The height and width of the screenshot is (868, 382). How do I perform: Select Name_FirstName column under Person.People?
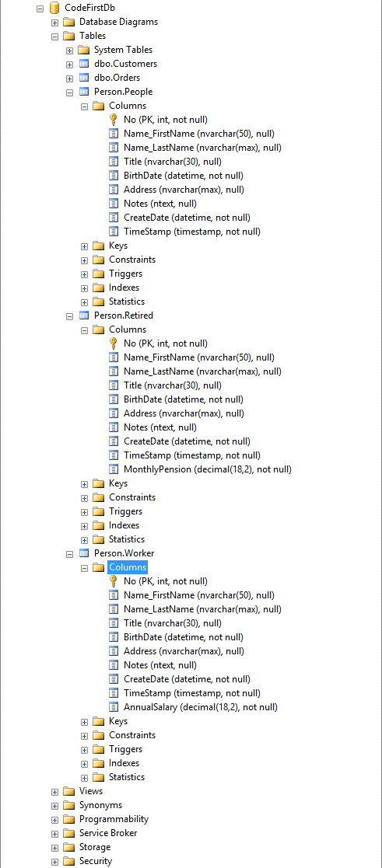click(x=199, y=134)
